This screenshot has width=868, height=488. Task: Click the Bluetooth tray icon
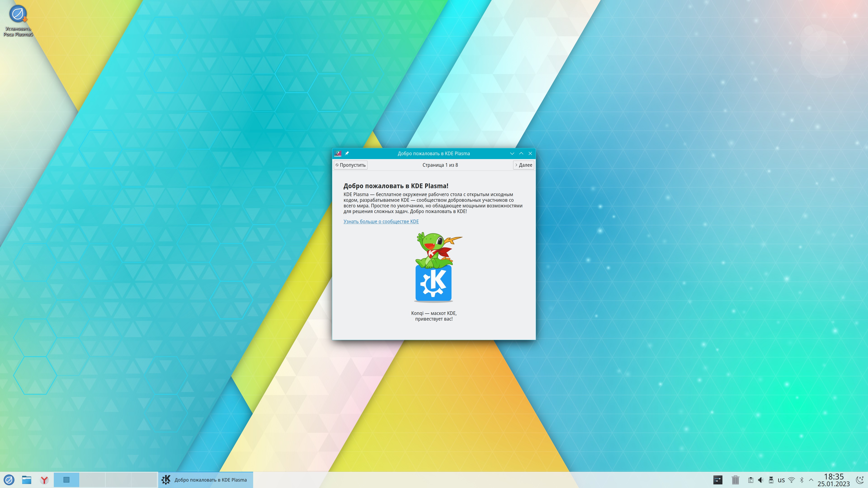[x=802, y=480]
